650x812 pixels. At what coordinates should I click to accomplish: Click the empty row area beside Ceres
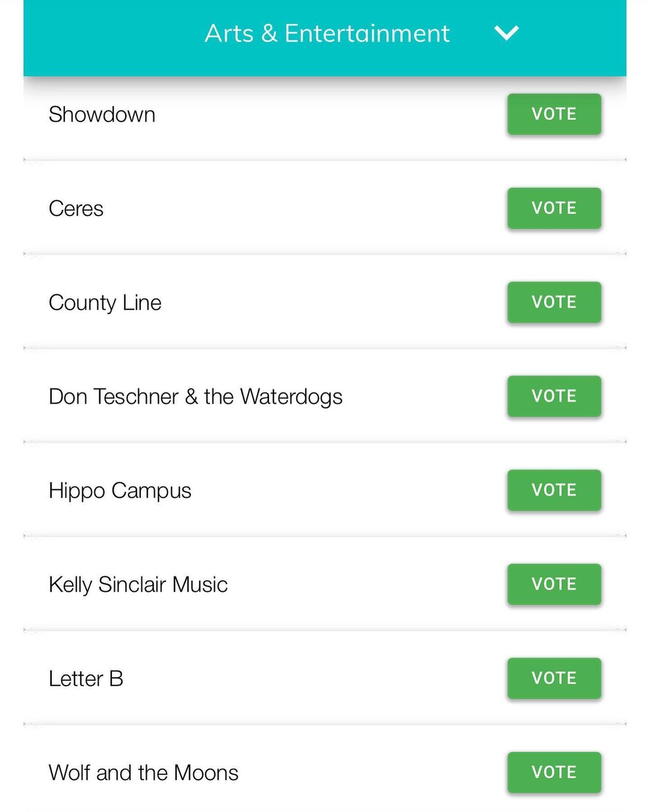tap(301, 209)
